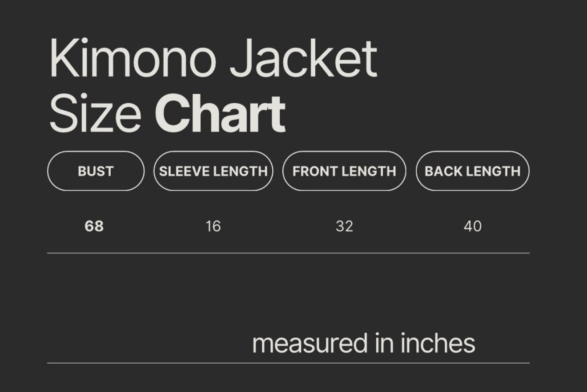Click the word measured in the footnote
The height and width of the screenshot is (392, 587).
310,343
